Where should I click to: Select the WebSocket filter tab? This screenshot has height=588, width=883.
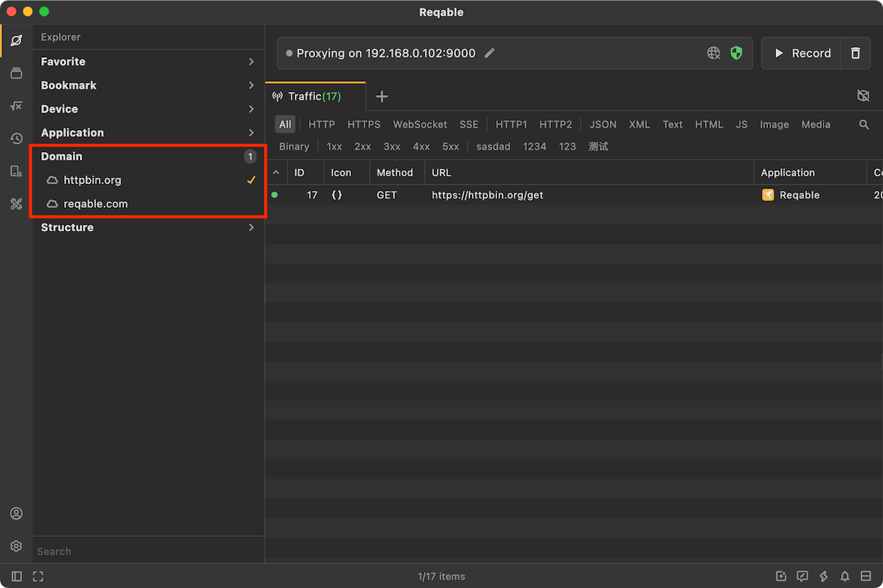(x=419, y=124)
